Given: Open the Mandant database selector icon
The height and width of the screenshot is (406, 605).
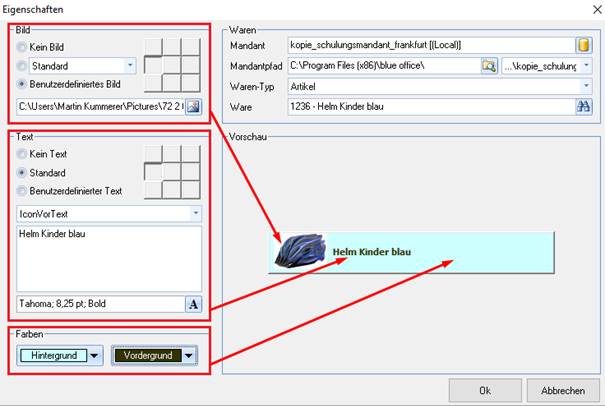Looking at the screenshot, I should [584, 45].
